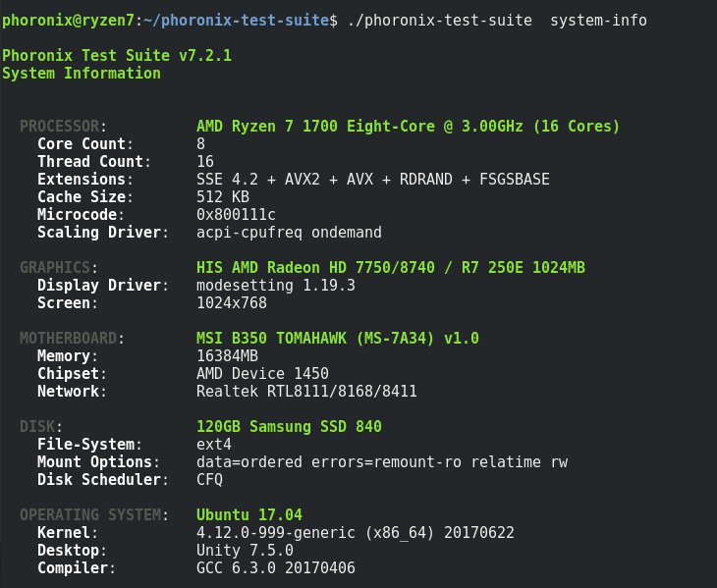Click the "Desktop:" label
Screen dimensions: 717x588
coord(72,551)
